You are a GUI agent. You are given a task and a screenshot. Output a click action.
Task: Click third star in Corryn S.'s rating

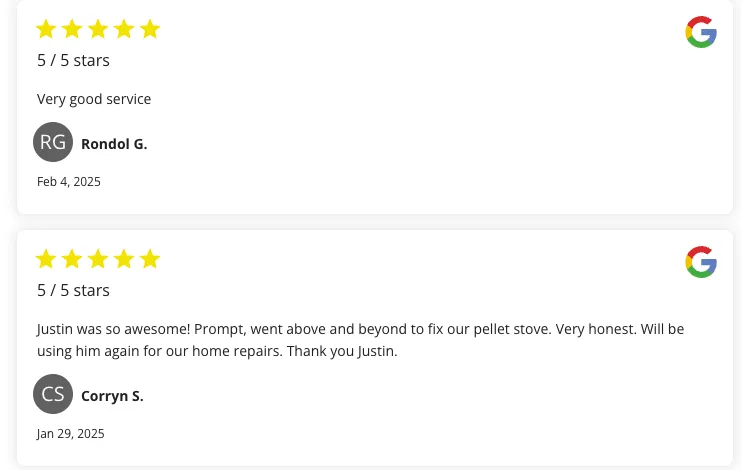(x=98, y=260)
